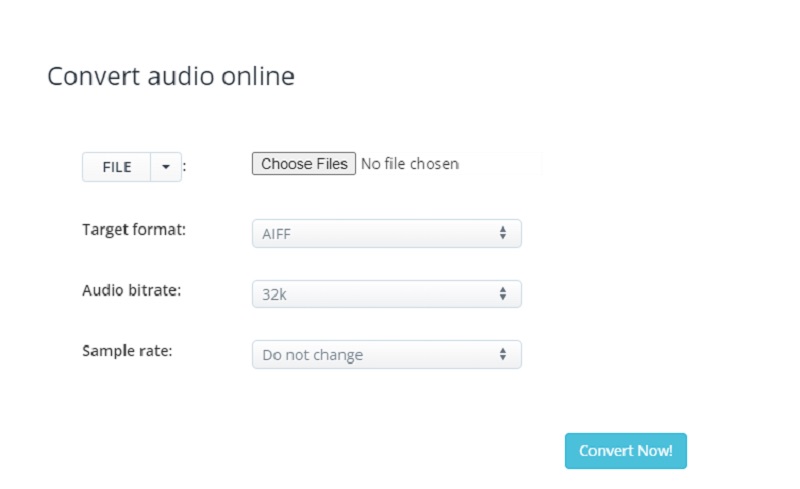Click the arrows icon in Sample rate box
Screen dimensions: 800x489
point(502,354)
